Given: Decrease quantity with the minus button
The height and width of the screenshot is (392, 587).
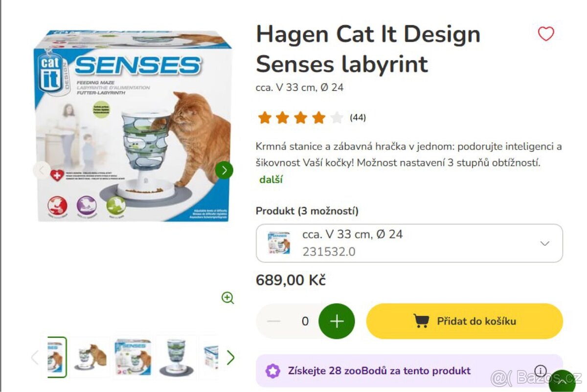Looking at the screenshot, I should (274, 321).
